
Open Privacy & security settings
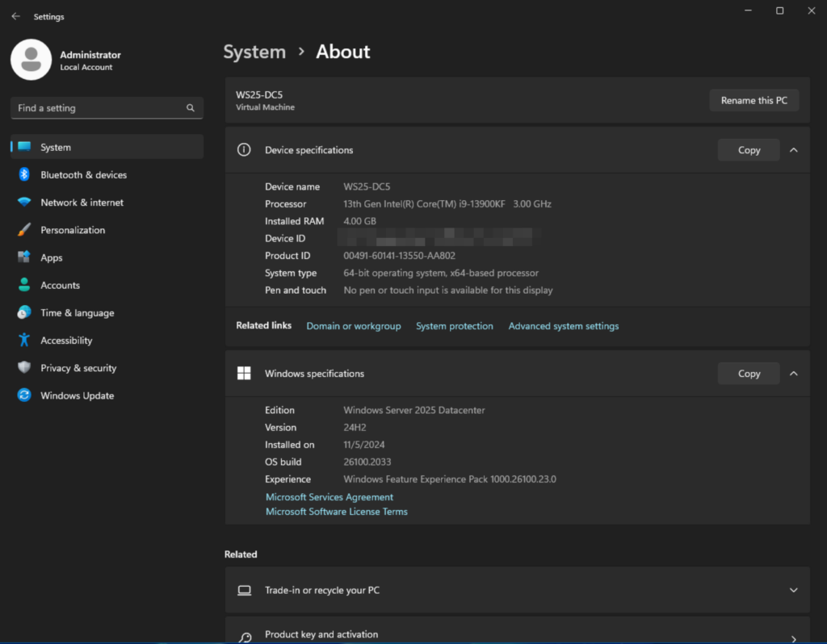coord(107,367)
